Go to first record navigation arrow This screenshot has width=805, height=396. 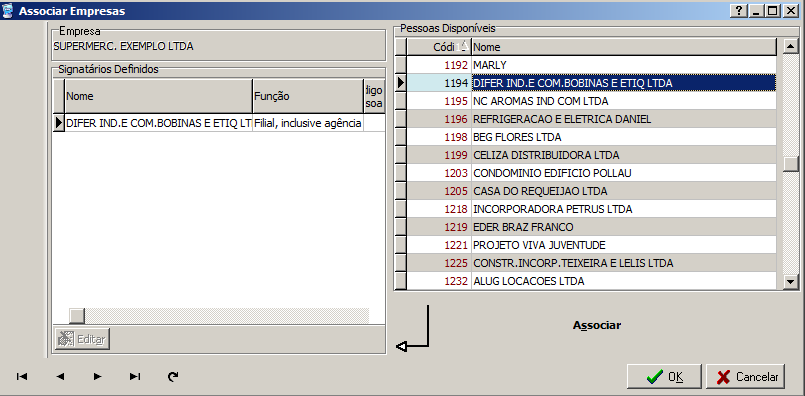tap(22, 376)
